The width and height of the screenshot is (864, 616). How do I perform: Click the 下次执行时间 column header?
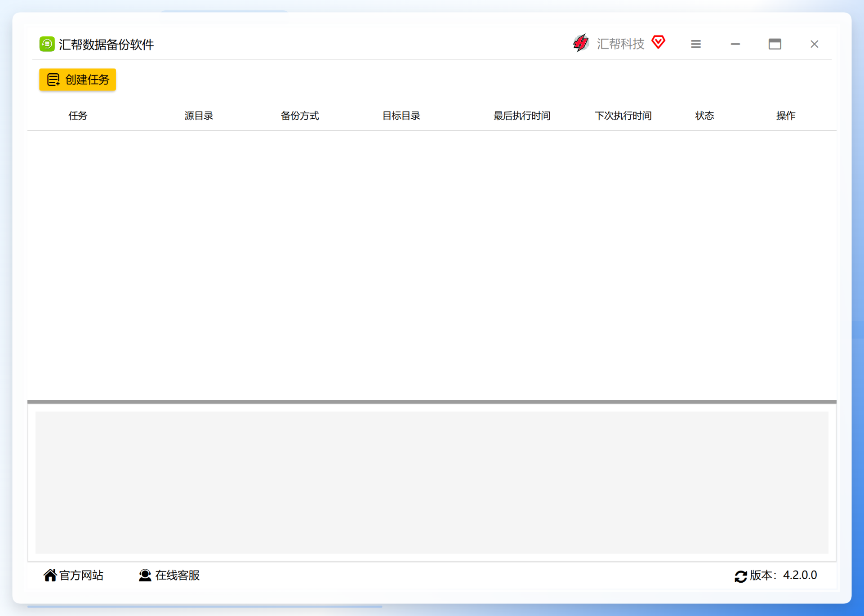pos(623,116)
